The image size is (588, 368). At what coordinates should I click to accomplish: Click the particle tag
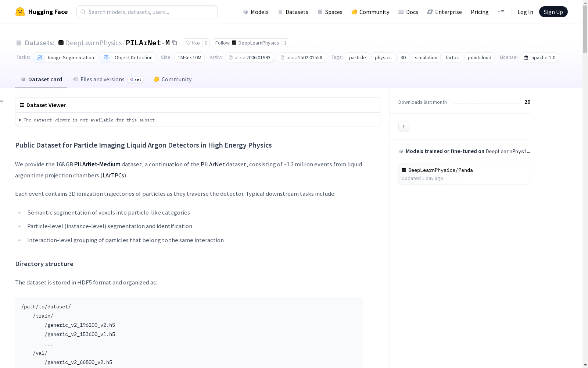(358, 57)
